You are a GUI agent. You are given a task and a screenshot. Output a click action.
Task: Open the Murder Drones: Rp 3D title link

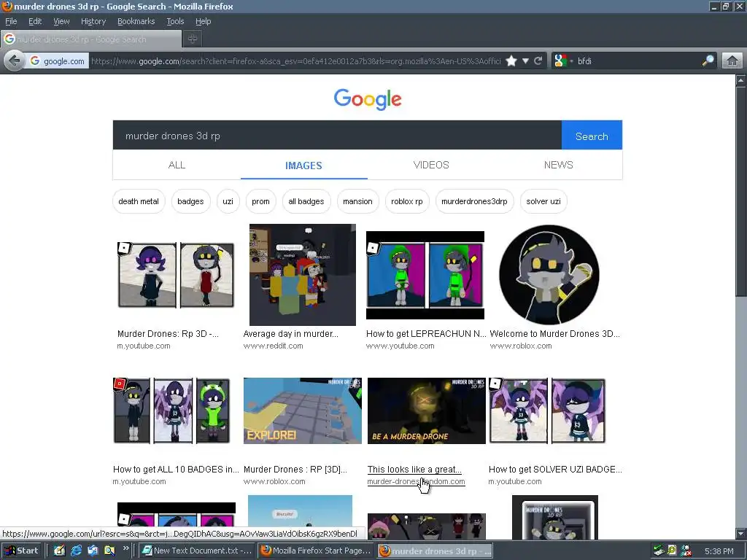[168, 334]
